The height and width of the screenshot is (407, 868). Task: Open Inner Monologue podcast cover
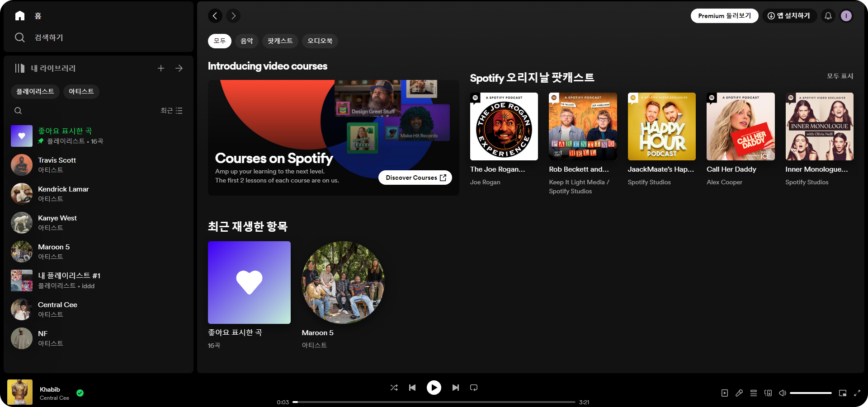coord(820,126)
